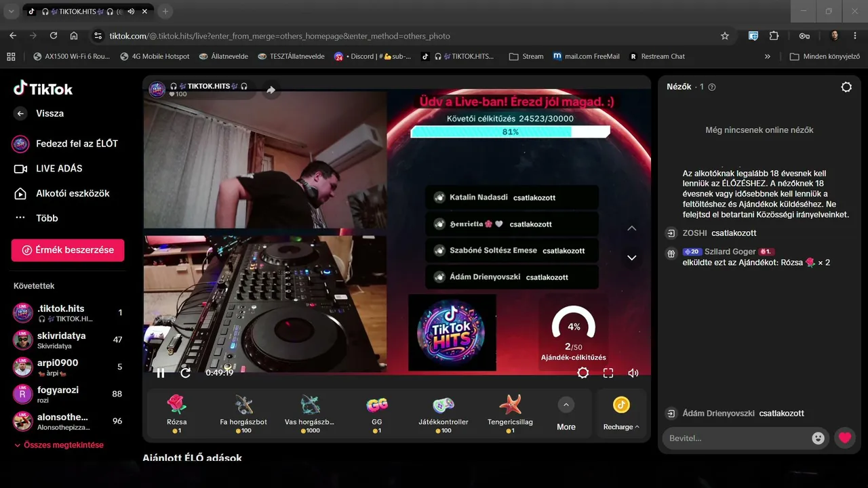Bookmark this page with star icon
Viewport: 868px width, 488px height.
725,36
